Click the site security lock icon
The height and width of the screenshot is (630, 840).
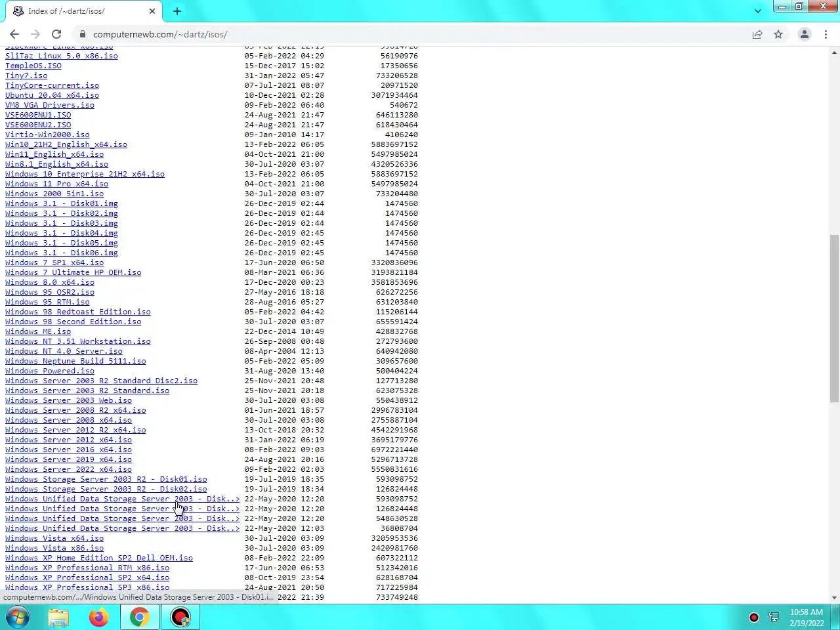tap(83, 34)
